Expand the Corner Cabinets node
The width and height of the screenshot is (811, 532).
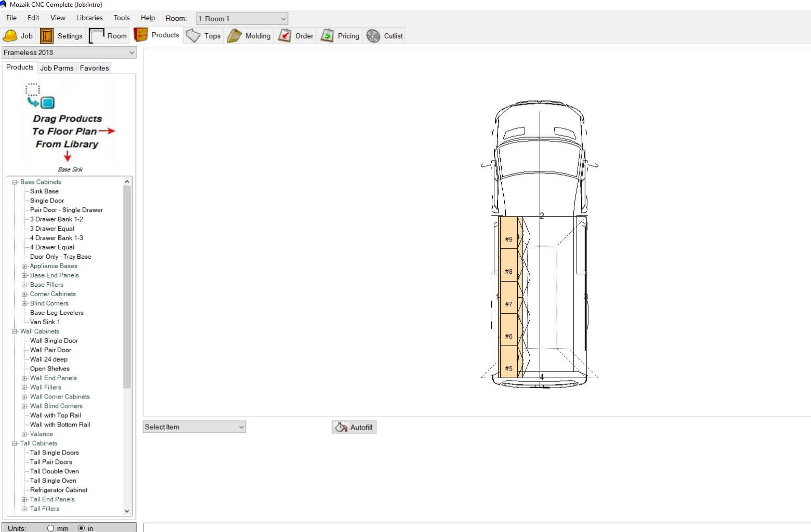click(x=24, y=294)
